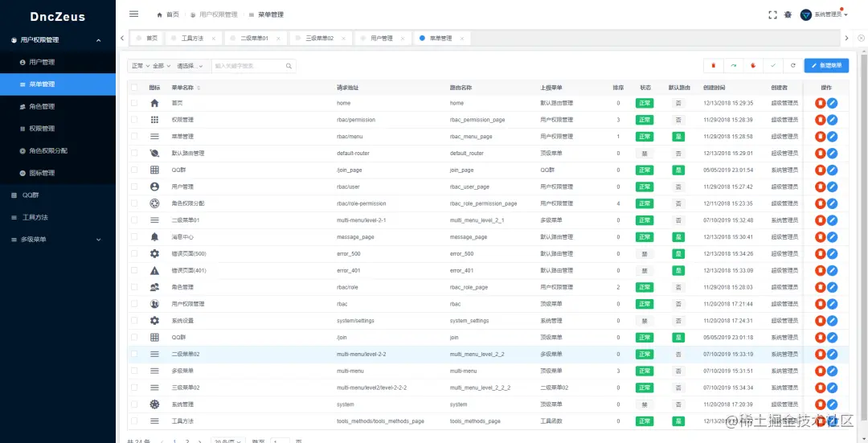
Task: Open QQ群 in the sidebar
Action: point(58,195)
